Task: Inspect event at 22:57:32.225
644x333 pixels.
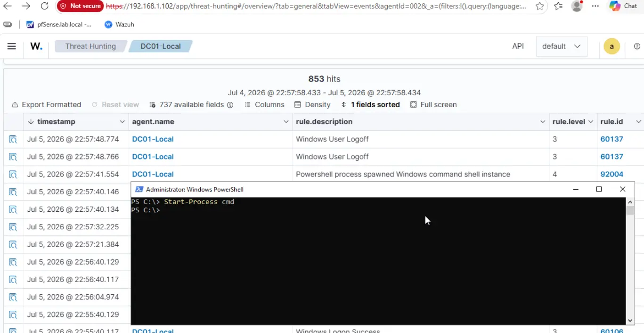Action: (x=13, y=227)
